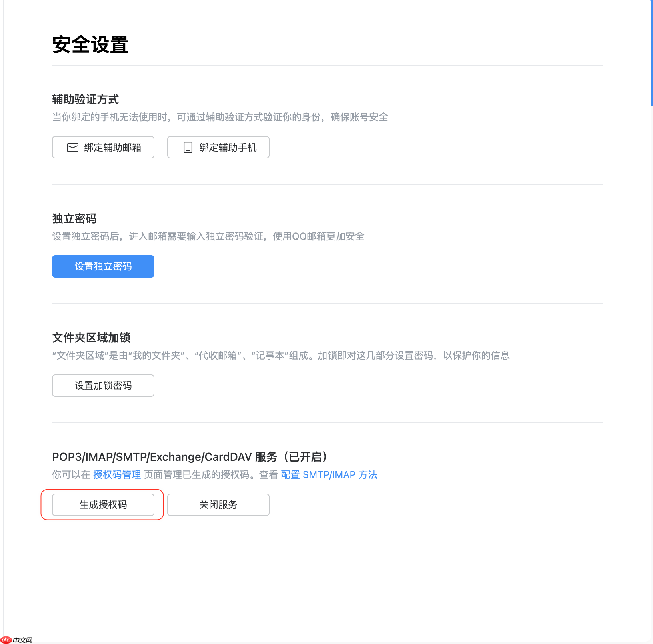Click the 绑定辅助邮箱 button label
This screenshot has height=644, width=653.
click(113, 148)
